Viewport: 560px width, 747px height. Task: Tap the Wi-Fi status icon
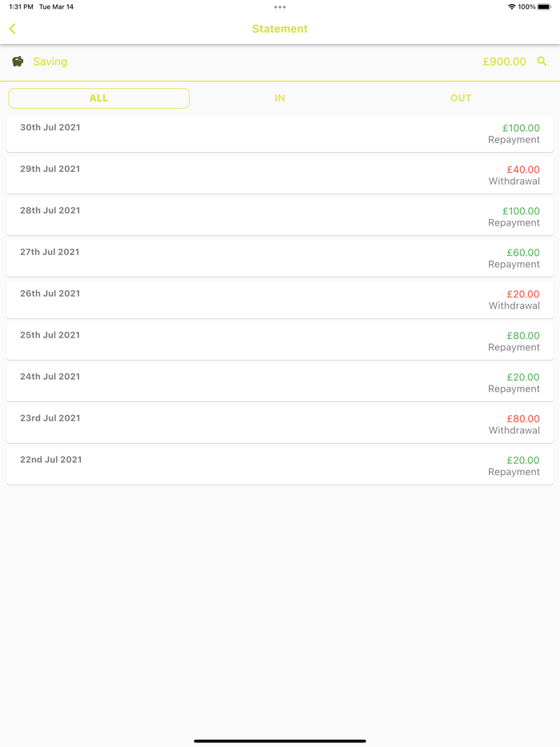pos(512,7)
